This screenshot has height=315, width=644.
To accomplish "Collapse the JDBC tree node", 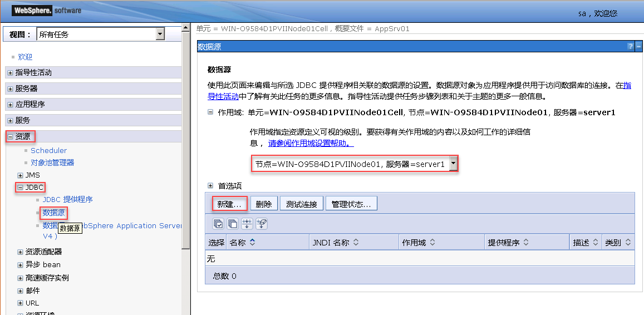I will coord(20,188).
